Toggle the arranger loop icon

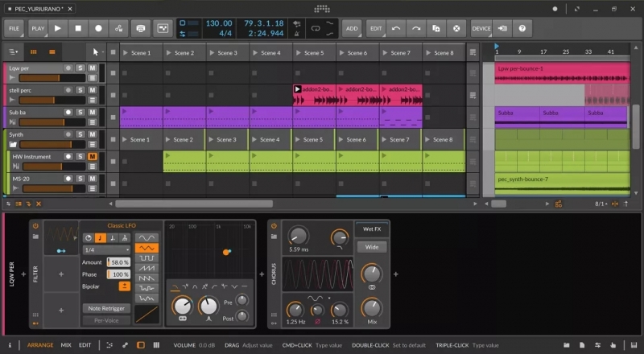(x=316, y=28)
